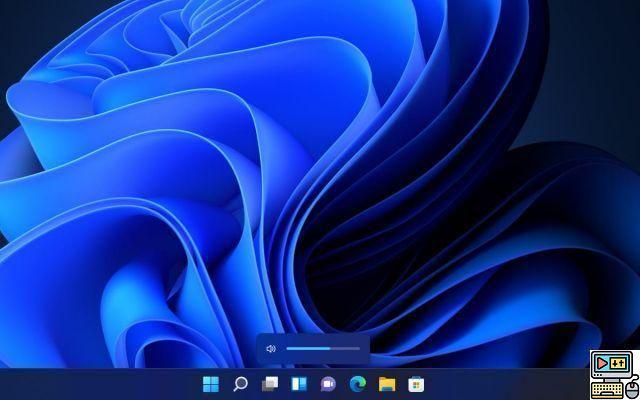Open Task View on the taskbar

(270, 384)
